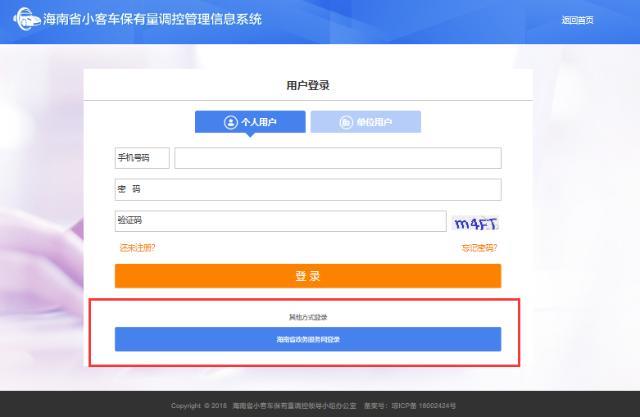
Task: Click the 验证码 captcha input field
Action: [280, 221]
